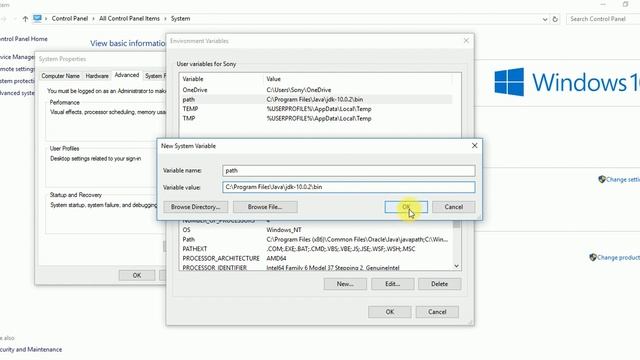
Task: Open Control Panel Home link
Action: click(24, 39)
